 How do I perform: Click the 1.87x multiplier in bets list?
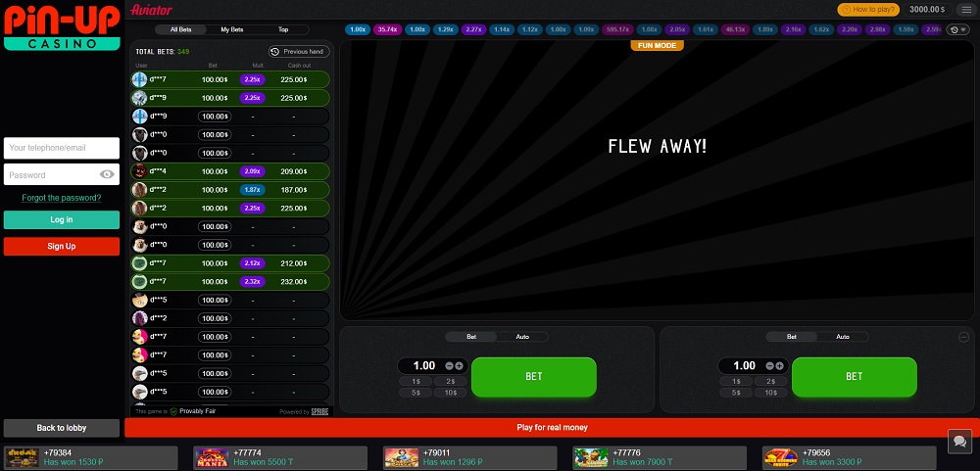click(x=253, y=190)
